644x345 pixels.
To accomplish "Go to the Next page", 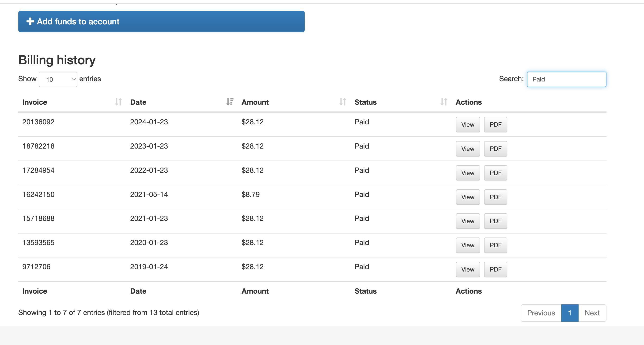I will point(592,313).
